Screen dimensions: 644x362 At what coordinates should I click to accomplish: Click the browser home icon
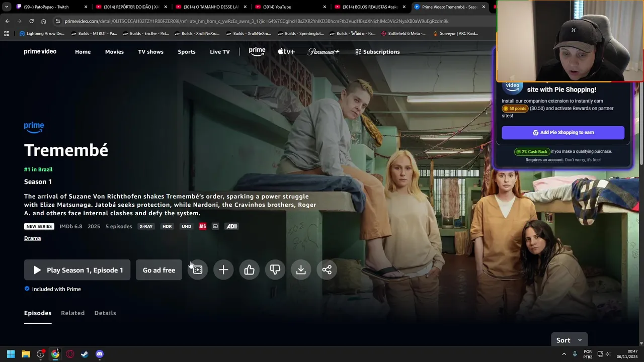pos(43,21)
